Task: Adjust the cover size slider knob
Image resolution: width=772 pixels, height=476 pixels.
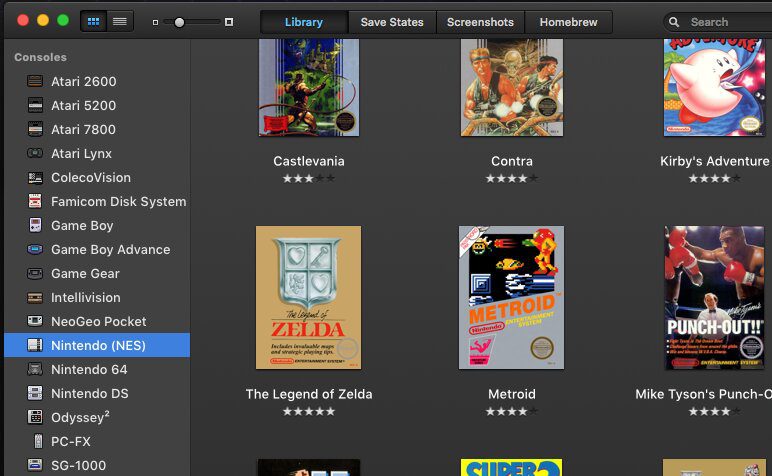Action: pos(179,22)
